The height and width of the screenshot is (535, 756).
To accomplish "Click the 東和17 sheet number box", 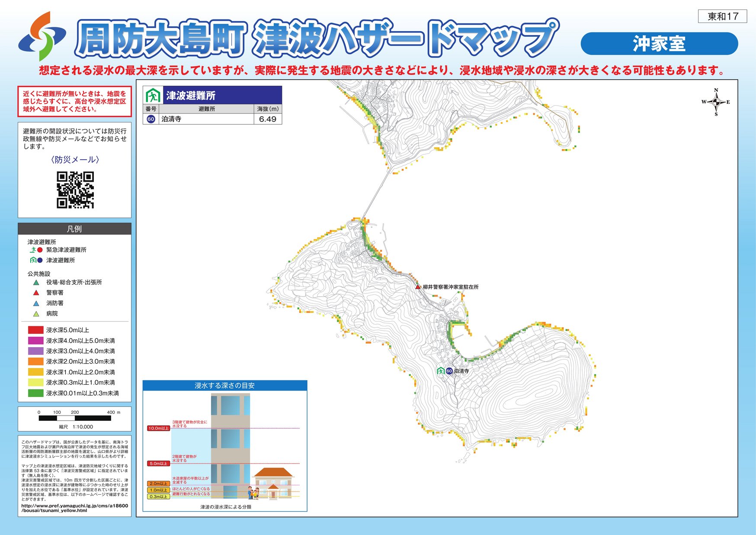I will tap(722, 16).
